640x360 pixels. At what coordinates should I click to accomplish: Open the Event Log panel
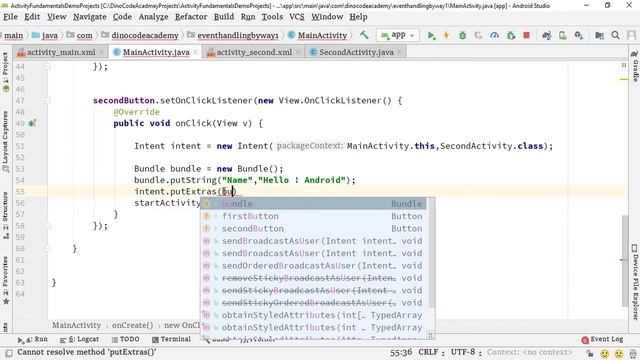click(602, 339)
